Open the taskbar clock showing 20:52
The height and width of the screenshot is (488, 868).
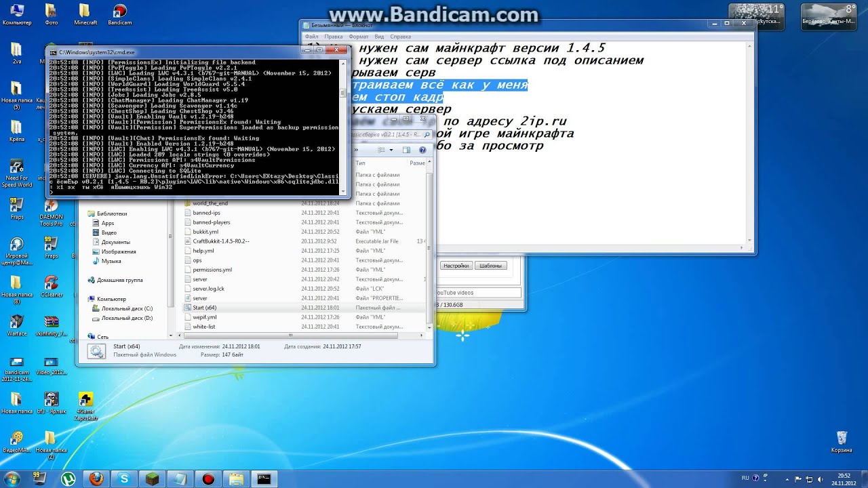pyautogui.click(x=843, y=479)
